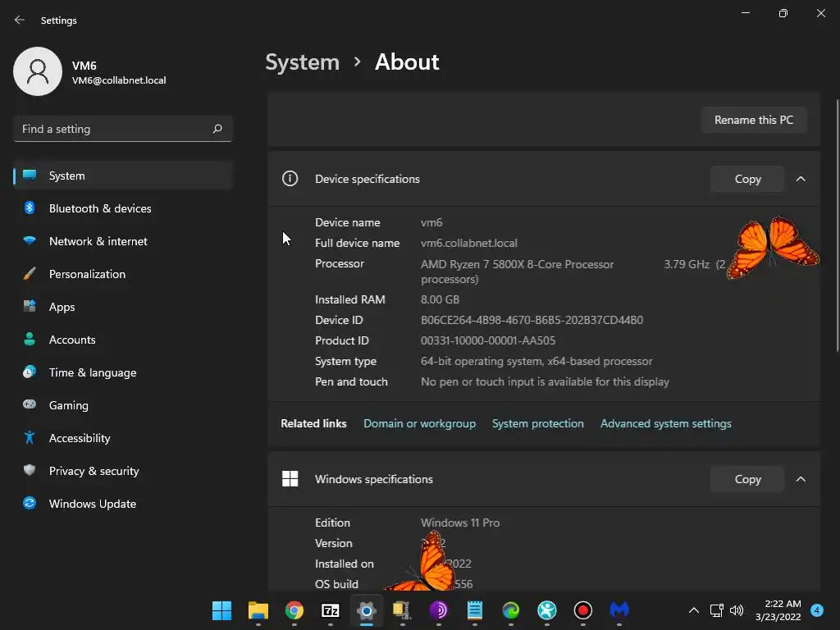Image resolution: width=840 pixels, height=630 pixels.
Task: Open the clock and date flyout
Action: (778, 610)
